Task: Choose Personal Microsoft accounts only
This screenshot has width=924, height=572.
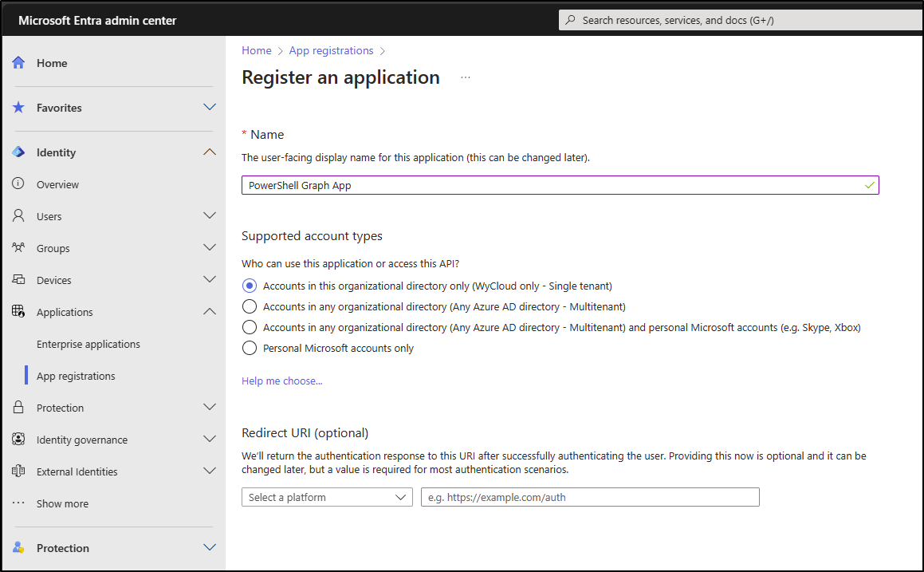Action: point(250,348)
